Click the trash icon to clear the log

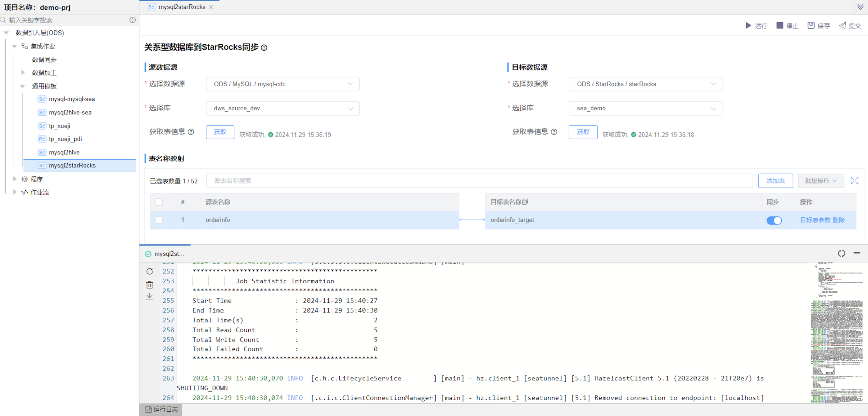(x=150, y=285)
